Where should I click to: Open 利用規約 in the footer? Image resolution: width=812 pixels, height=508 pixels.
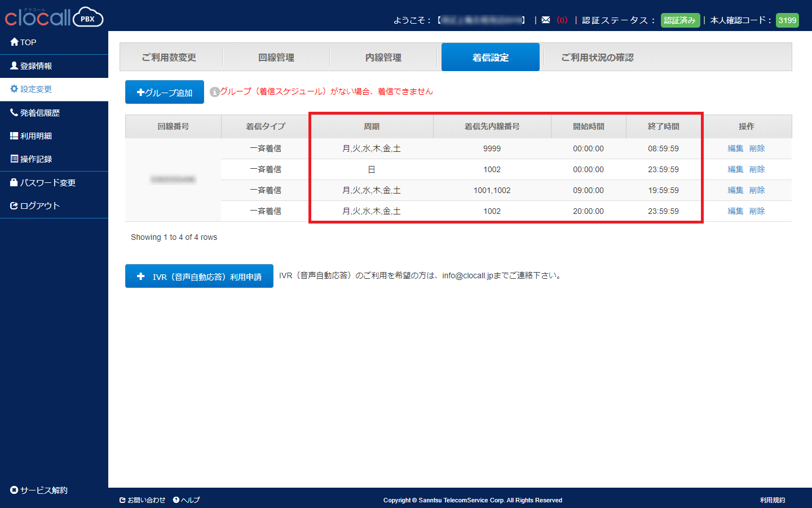point(773,500)
